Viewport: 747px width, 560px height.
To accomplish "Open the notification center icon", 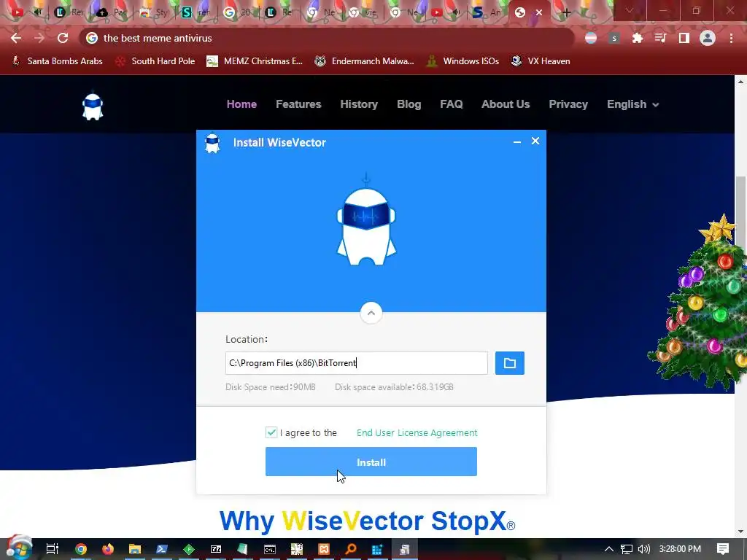I will [723, 549].
